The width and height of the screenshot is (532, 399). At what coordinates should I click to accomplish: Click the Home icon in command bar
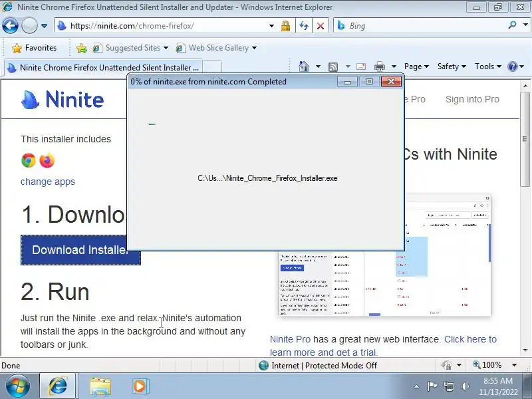pyautogui.click(x=304, y=66)
